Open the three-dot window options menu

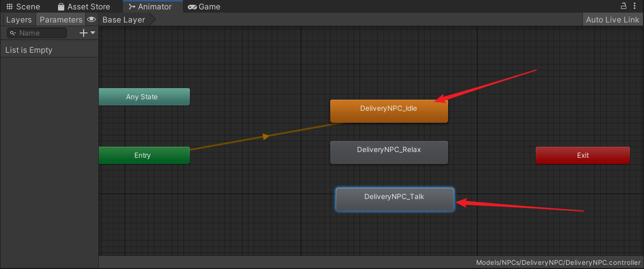[x=636, y=6]
